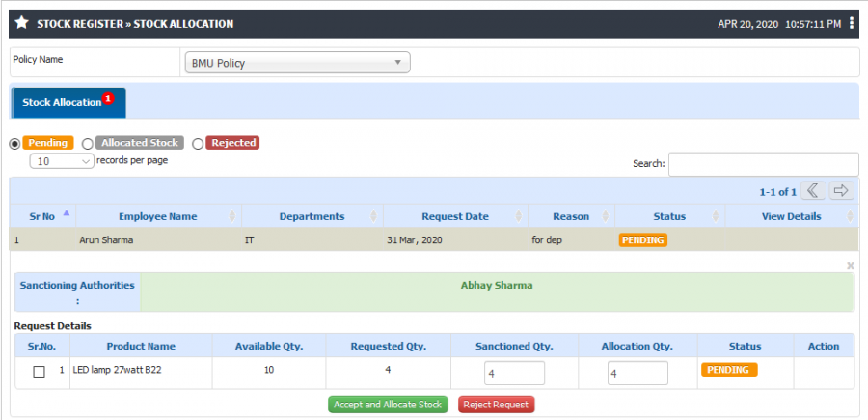
Task: Open the three-dot options menu
Action: (852, 23)
